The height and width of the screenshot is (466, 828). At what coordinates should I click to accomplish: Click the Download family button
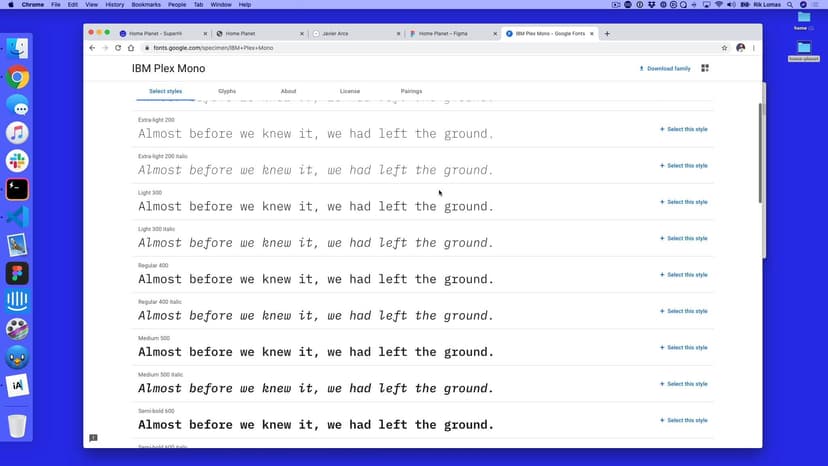665,69
